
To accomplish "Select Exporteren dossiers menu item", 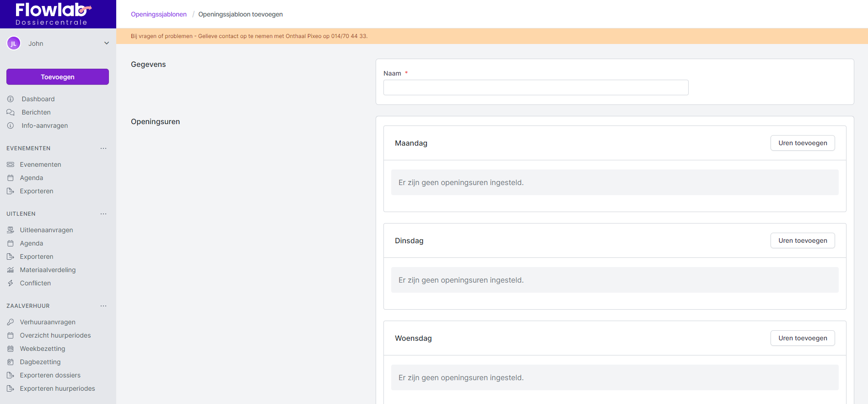I will (50, 375).
